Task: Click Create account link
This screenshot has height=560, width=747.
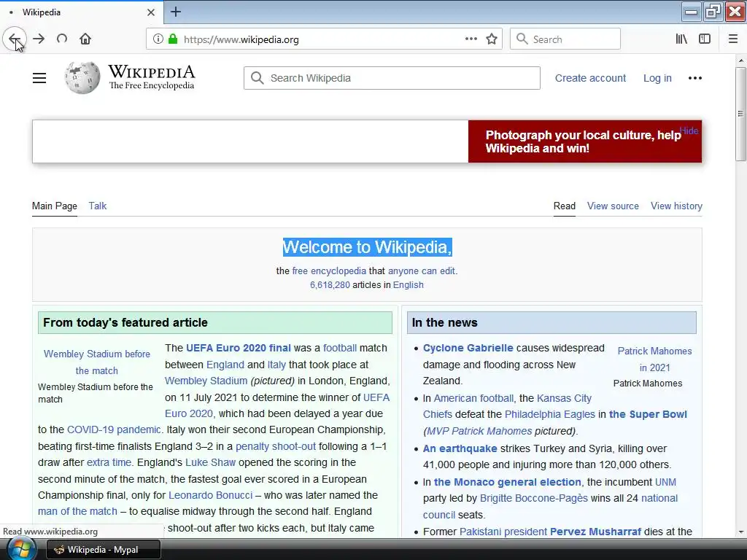Action: pos(590,78)
